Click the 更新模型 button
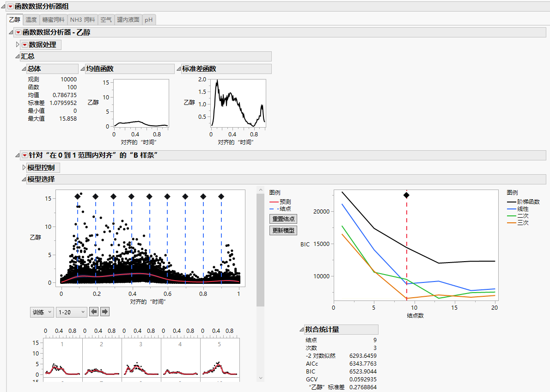550x392 pixels. (283, 230)
